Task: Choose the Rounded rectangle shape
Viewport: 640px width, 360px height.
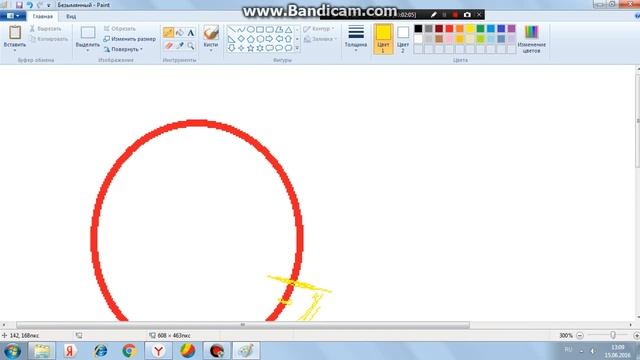Action: click(x=269, y=29)
